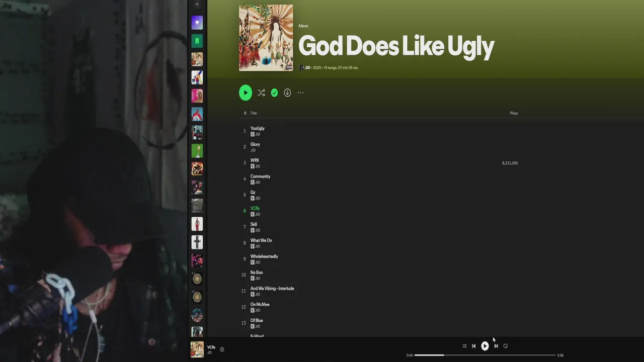This screenshot has width=644, height=362.
Task: Click the Title column header
Action: 253,113
